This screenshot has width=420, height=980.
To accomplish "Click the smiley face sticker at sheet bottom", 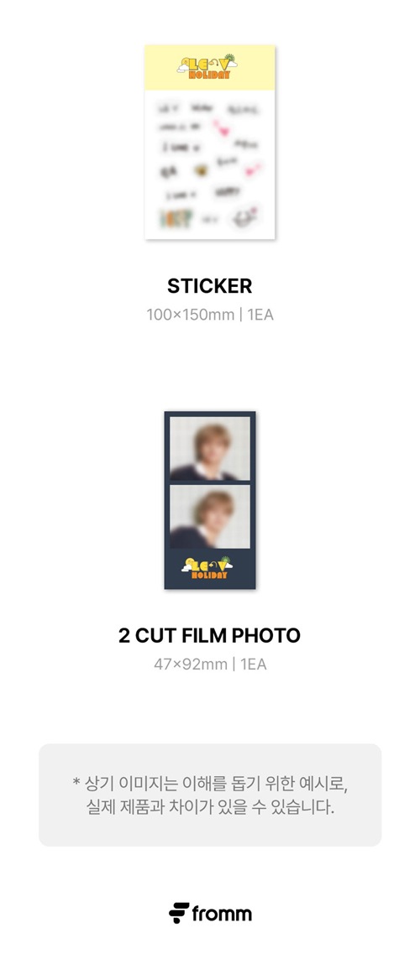I will (x=246, y=216).
